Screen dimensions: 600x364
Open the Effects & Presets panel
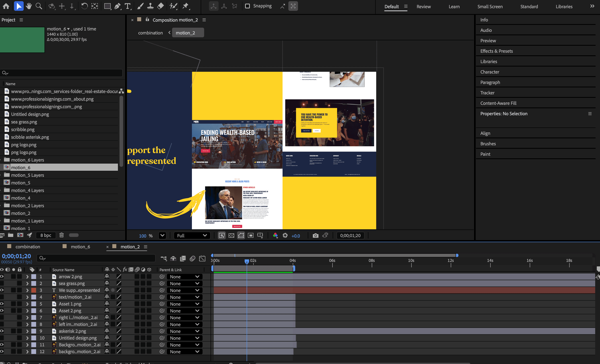pyautogui.click(x=496, y=51)
